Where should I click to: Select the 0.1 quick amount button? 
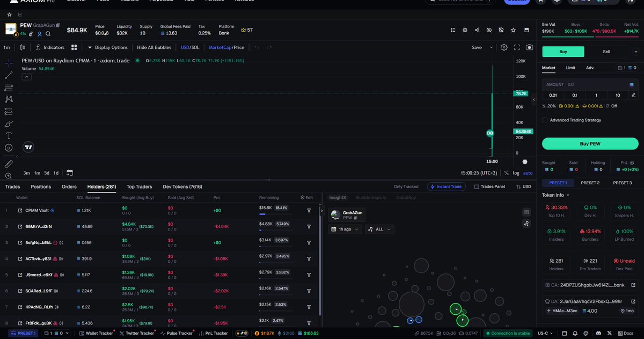[x=574, y=95]
